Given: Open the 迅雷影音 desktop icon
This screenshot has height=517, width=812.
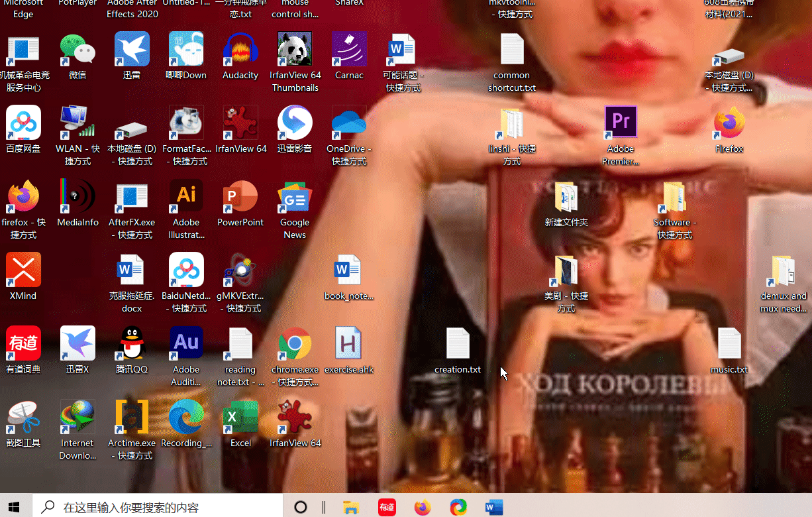Looking at the screenshot, I should click(x=295, y=123).
